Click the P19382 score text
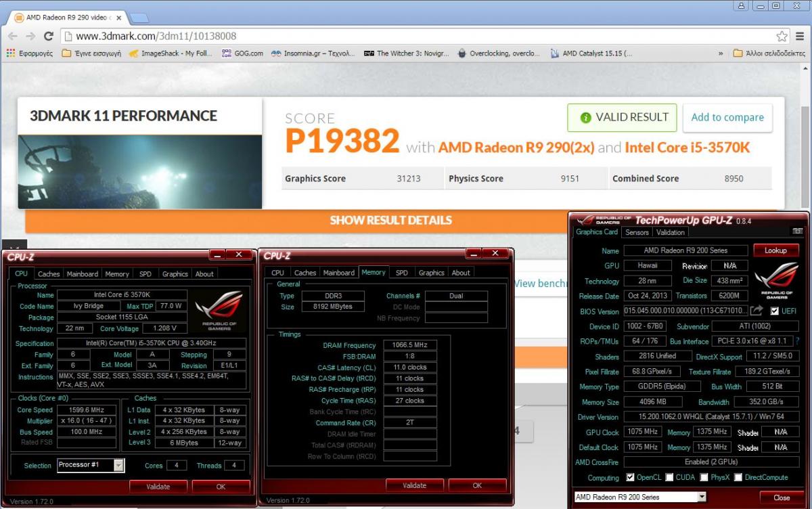This screenshot has height=509, width=812. 342,141
